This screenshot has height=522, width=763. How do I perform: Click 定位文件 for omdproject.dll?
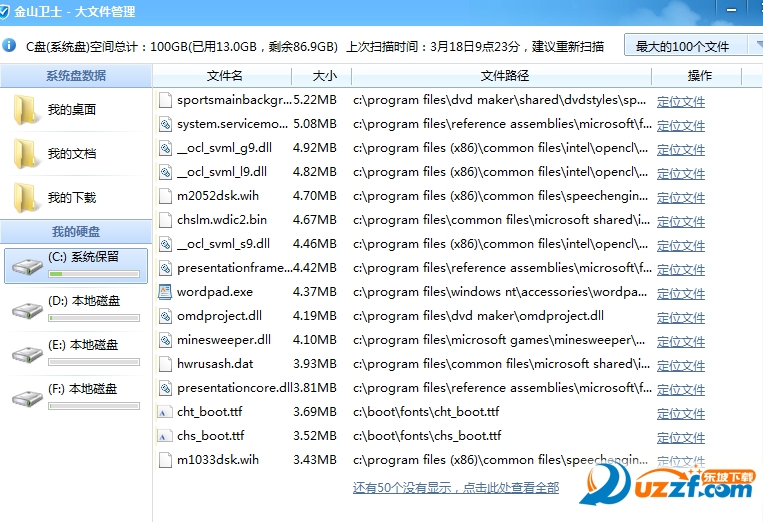click(681, 317)
